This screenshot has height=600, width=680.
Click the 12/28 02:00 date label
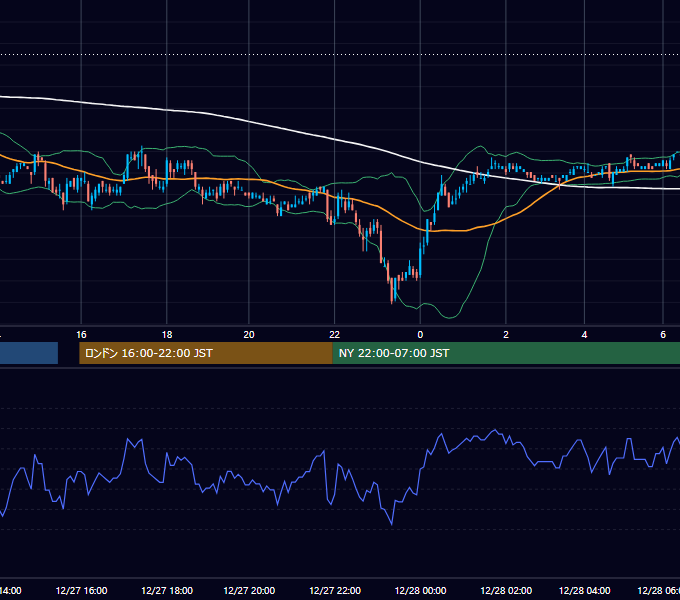click(x=506, y=590)
